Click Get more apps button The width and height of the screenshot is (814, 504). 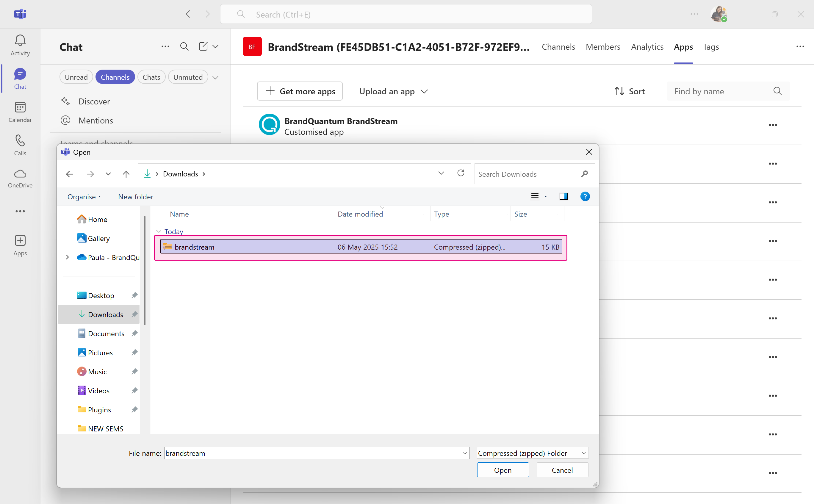pos(300,91)
